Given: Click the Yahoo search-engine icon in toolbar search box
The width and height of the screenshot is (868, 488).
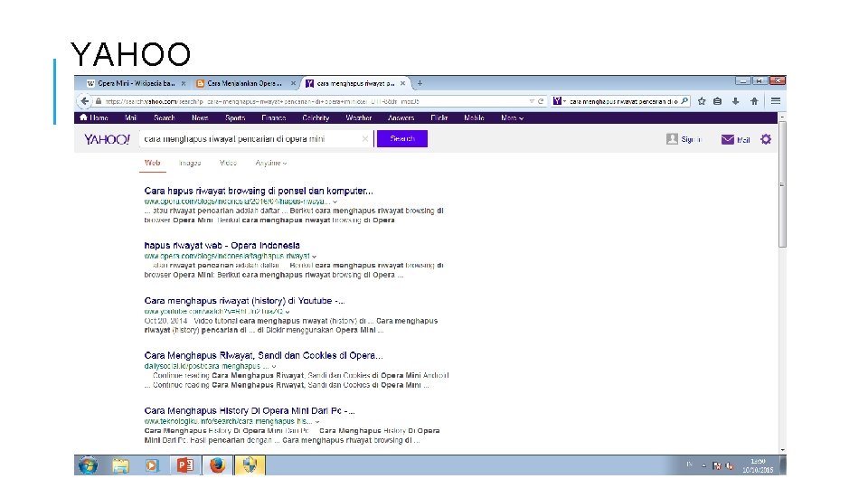Looking at the screenshot, I should pyautogui.click(x=558, y=101).
